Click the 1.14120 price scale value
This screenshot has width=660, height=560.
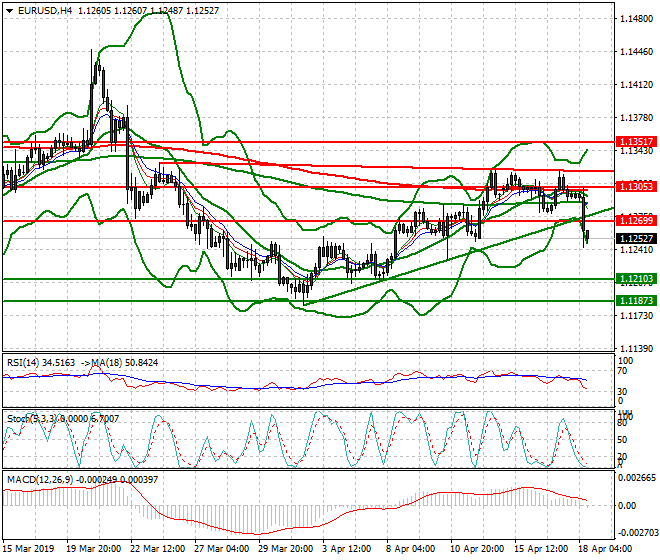637,85
